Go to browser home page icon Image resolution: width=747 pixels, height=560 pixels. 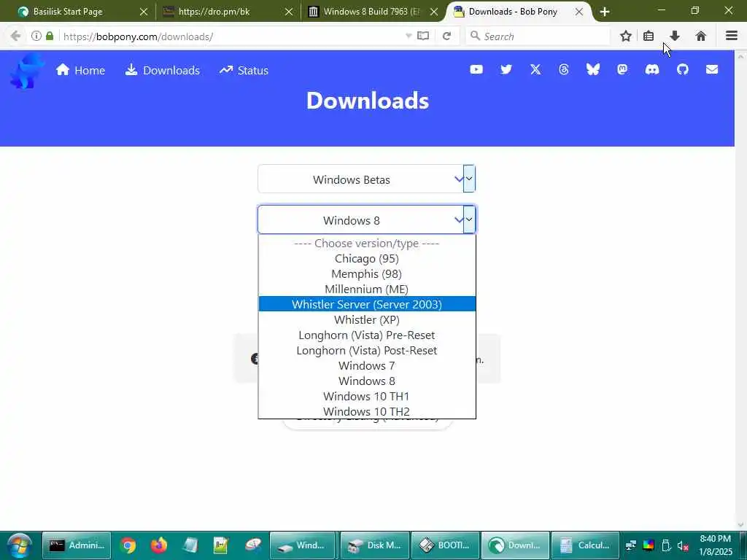tap(700, 36)
